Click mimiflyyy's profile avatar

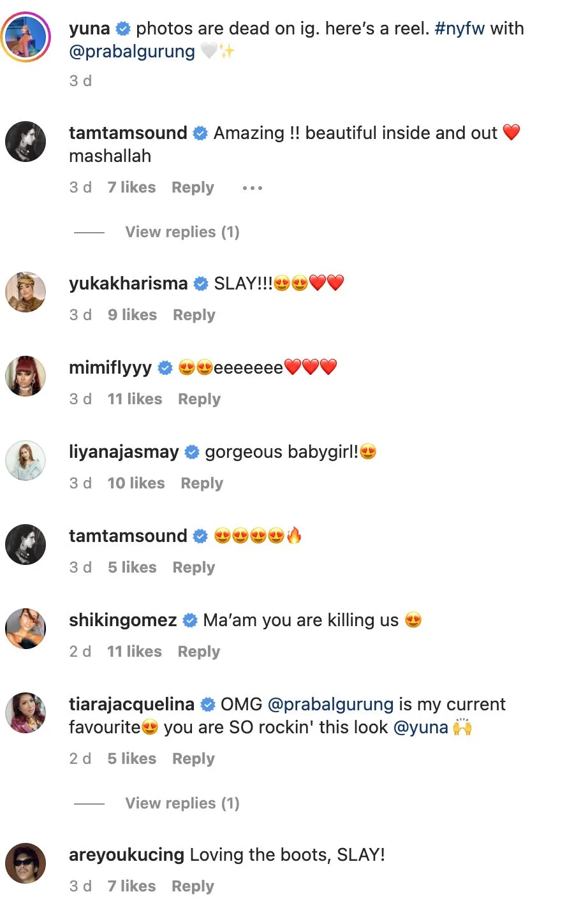tap(26, 376)
